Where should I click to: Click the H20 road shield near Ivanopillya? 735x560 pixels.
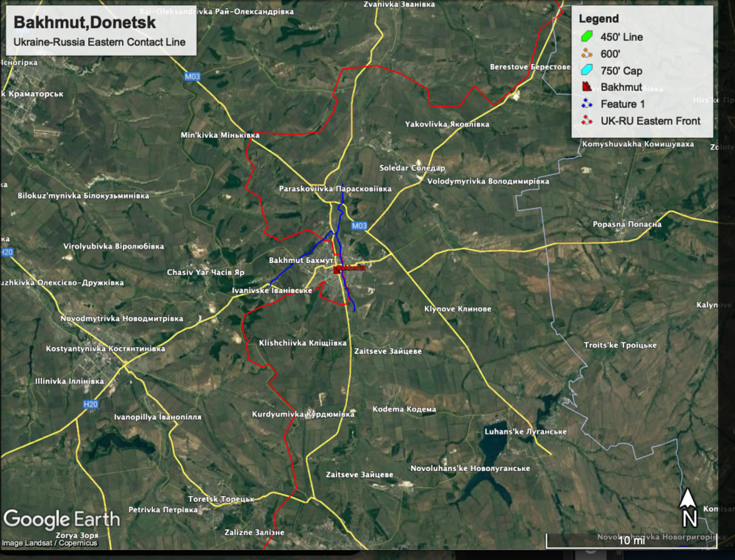[x=90, y=404]
